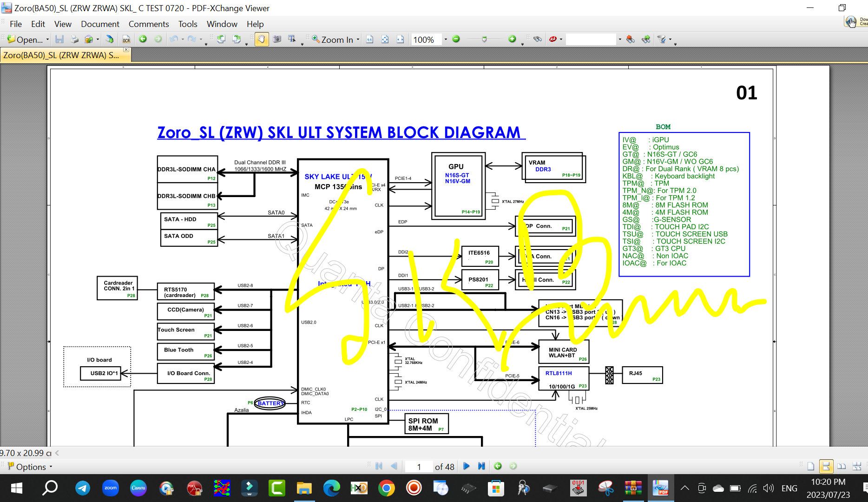
Task: Open Telegram from the taskbar
Action: coord(83,488)
